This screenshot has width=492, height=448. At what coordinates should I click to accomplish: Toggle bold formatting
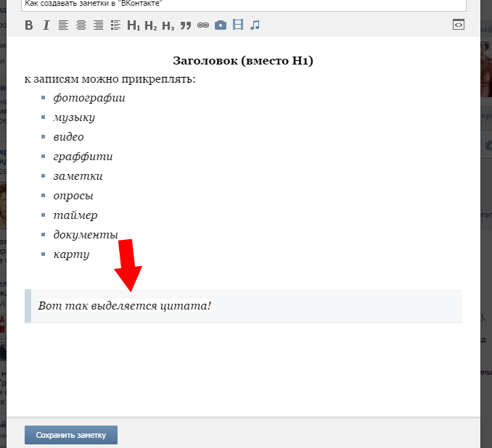[29, 25]
